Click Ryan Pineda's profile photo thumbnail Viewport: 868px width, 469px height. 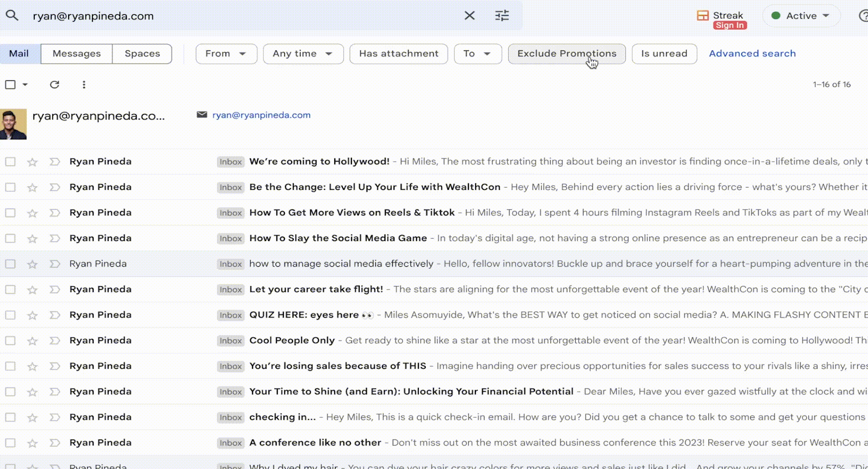click(x=13, y=124)
